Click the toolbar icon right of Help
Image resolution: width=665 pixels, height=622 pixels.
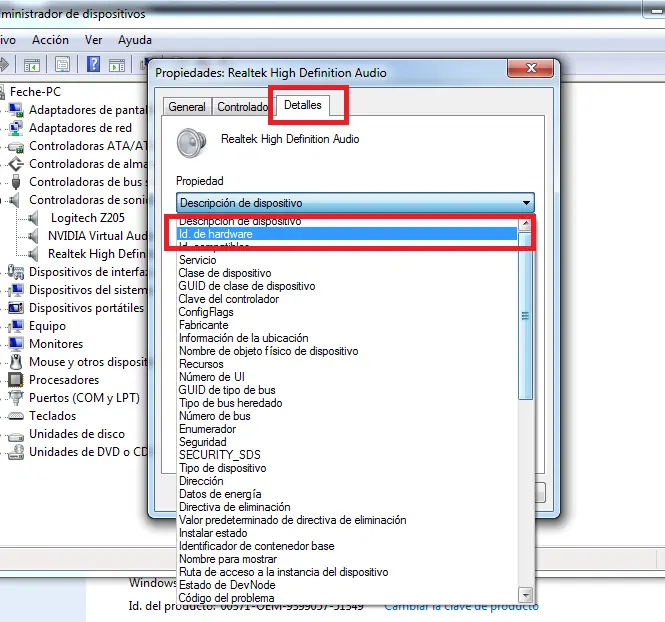117,65
